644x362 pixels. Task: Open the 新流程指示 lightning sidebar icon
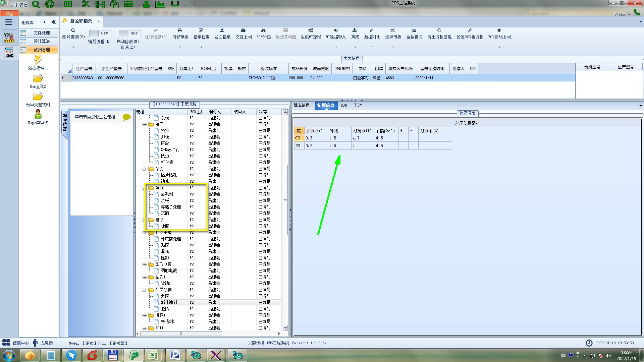point(38,60)
